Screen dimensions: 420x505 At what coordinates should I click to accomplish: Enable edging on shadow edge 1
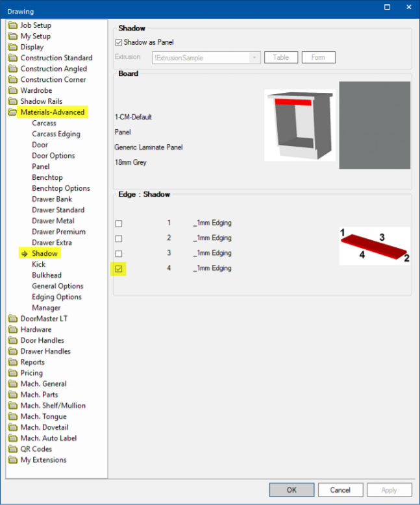pos(119,223)
